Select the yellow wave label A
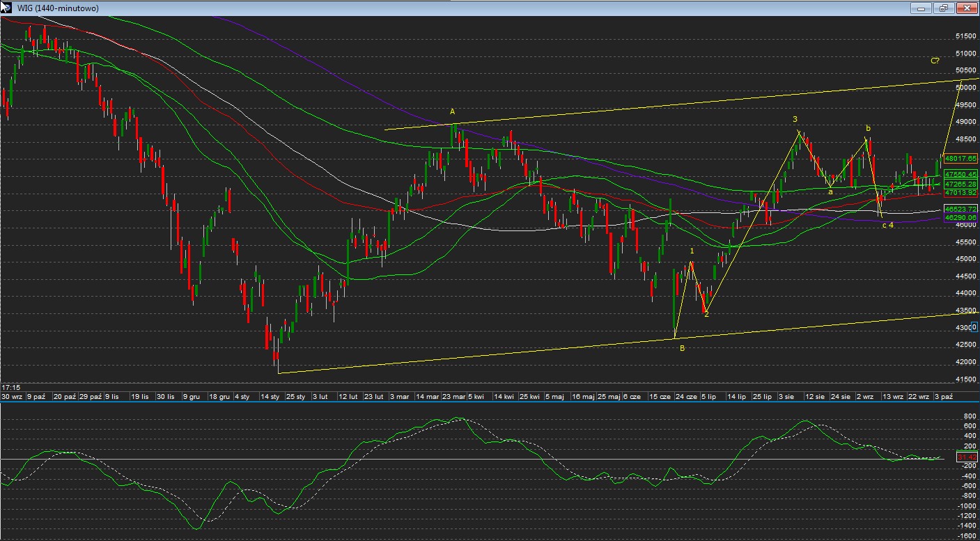Image resolution: width=980 pixels, height=541 pixels. 452,111
